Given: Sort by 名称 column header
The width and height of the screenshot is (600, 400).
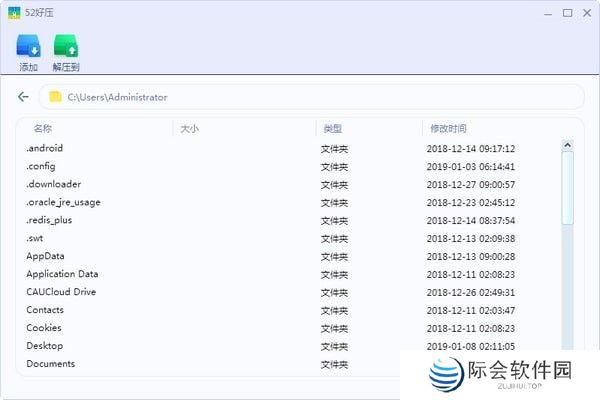Looking at the screenshot, I should click(43, 129).
